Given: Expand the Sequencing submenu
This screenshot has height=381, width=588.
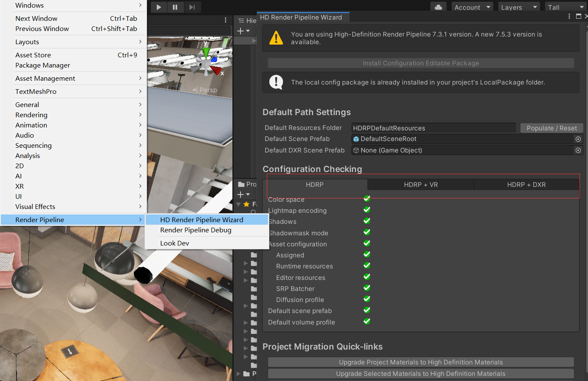Looking at the screenshot, I should [73, 145].
